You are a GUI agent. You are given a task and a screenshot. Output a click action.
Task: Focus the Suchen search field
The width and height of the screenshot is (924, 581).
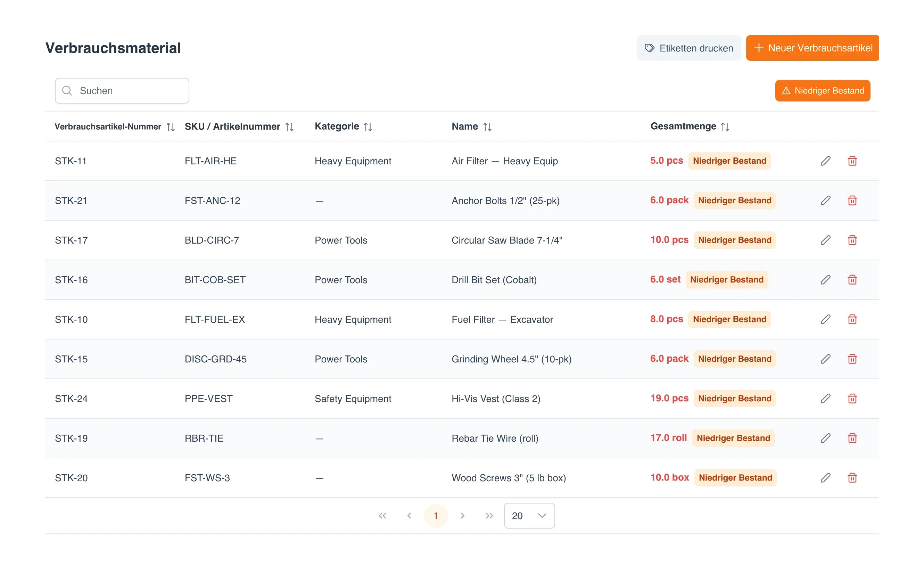point(122,91)
